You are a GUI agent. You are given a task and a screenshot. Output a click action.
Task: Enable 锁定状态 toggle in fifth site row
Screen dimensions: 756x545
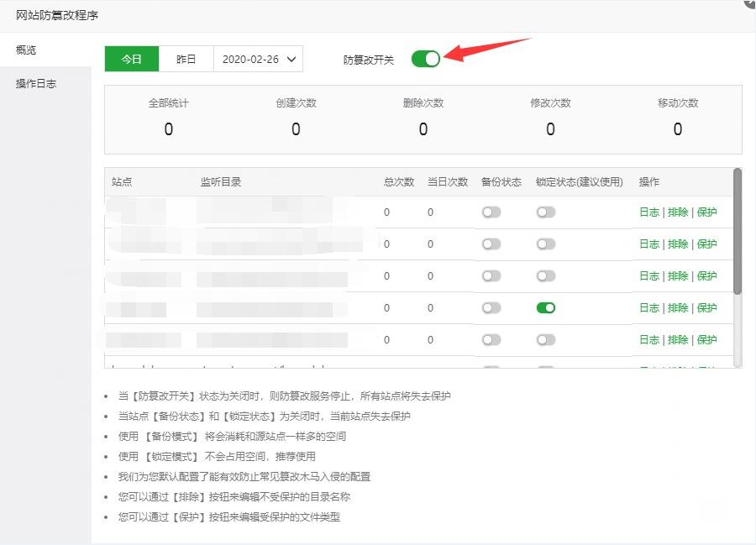[546, 340]
